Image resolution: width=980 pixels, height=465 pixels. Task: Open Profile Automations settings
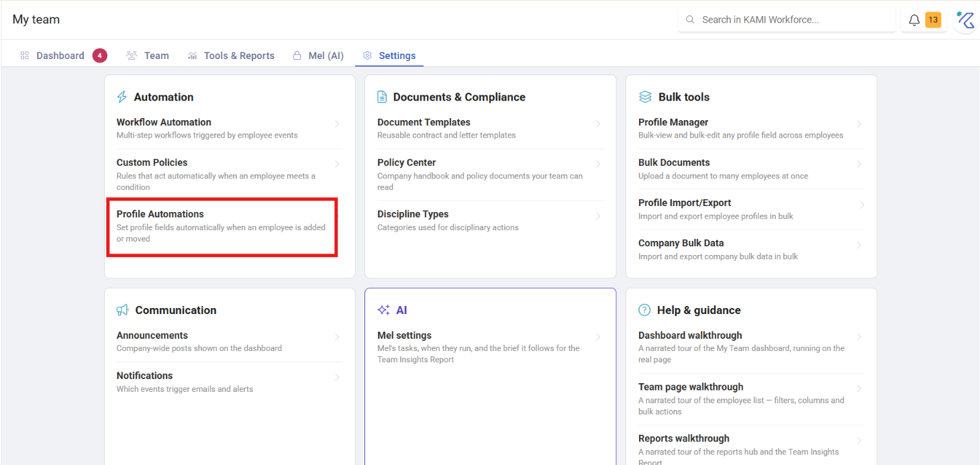click(x=229, y=226)
